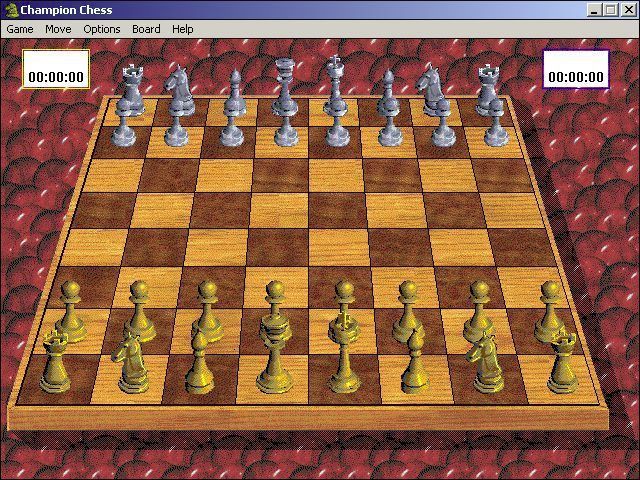Open the Board menu
This screenshot has width=640, height=480.
point(146,29)
